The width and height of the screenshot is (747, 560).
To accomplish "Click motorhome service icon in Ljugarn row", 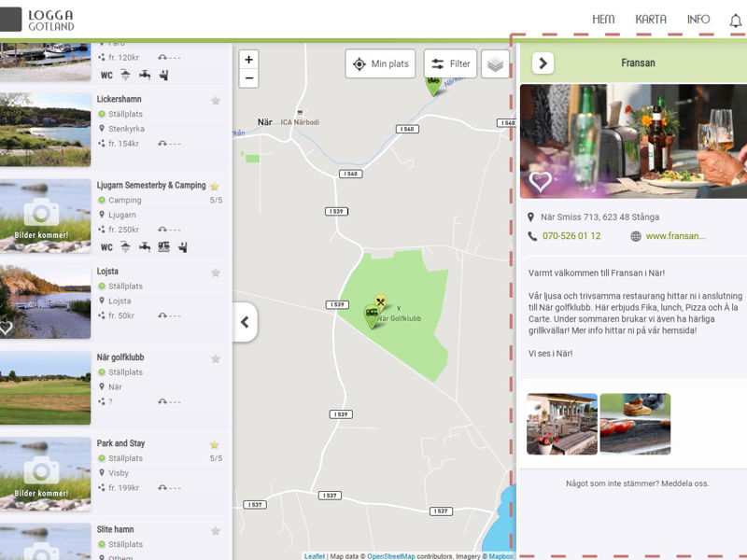I will (x=163, y=246).
